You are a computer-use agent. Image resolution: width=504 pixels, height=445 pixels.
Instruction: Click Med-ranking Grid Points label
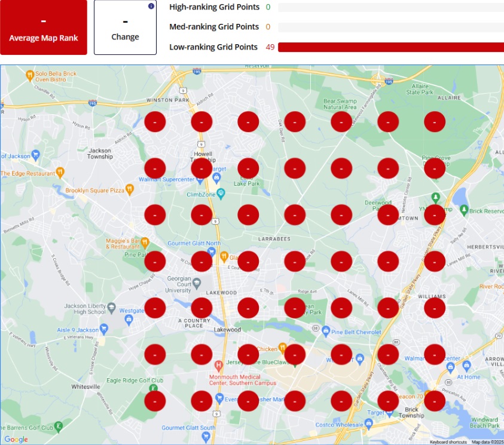(x=214, y=27)
